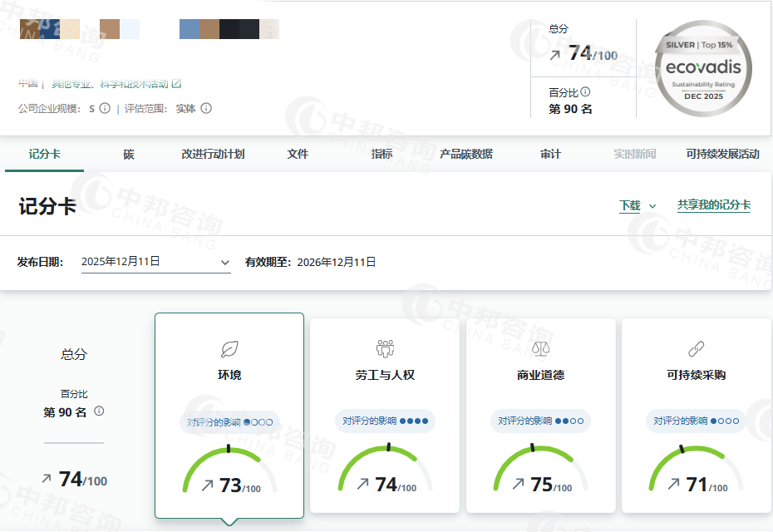The width and height of the screenshot is (773, 532).
Task: Select the 可持续发展活动 tab
Action: [722, 154]
